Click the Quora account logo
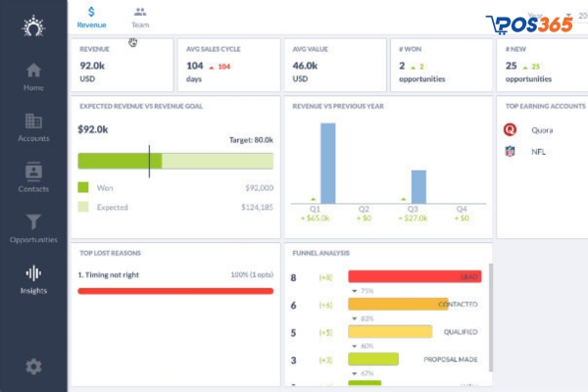The width and height of the screenshot is (588, 392). click(510, 128)
